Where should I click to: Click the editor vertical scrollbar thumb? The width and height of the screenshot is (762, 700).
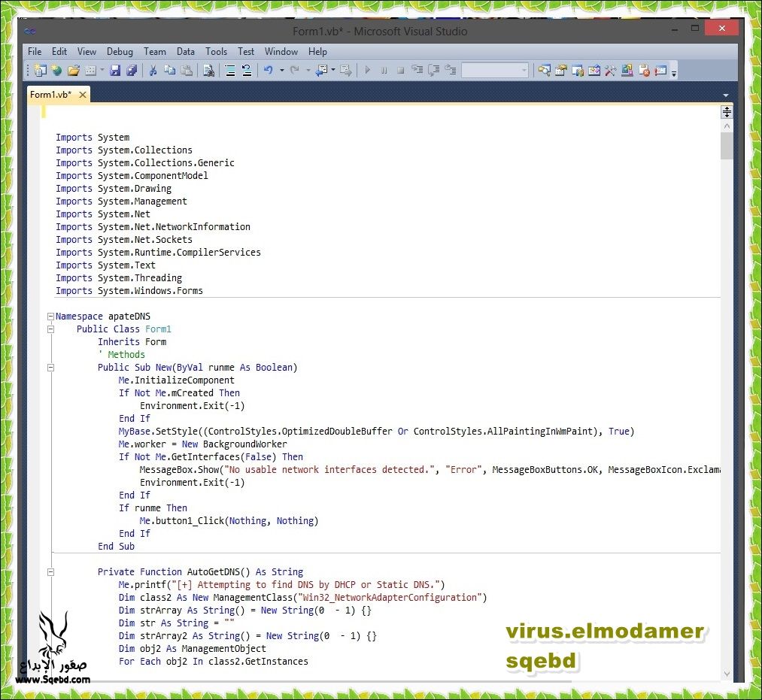click(x=726, y=146)
